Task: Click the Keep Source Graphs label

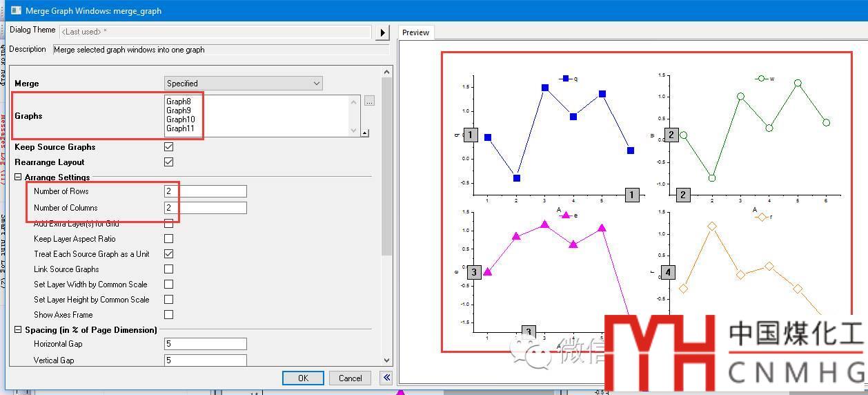Action: (55, 147)
